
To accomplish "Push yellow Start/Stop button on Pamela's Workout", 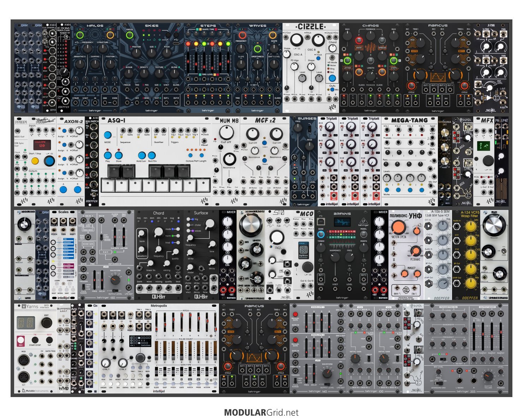I will 35,161.
